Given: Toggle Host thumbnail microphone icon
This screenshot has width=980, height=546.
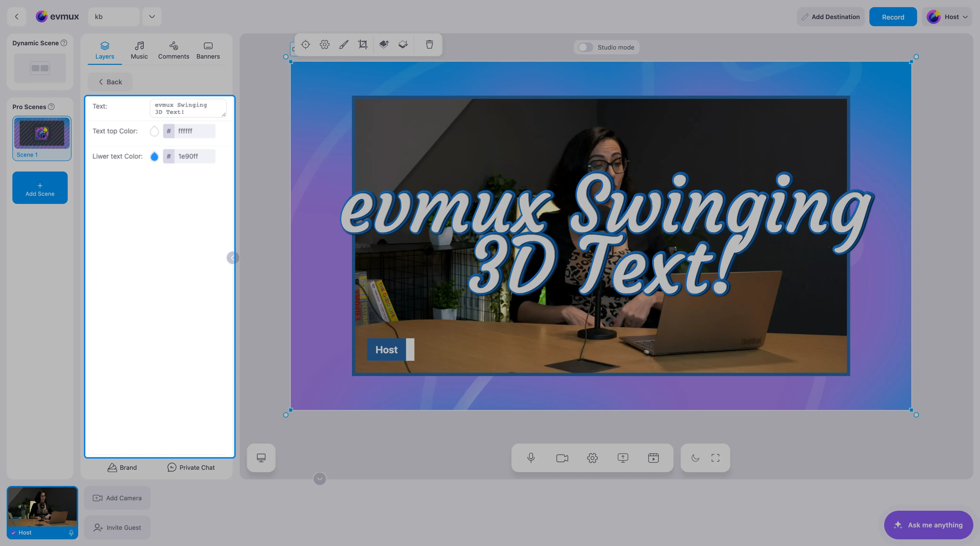Looking at the screenshot, I should click(71, 533).
